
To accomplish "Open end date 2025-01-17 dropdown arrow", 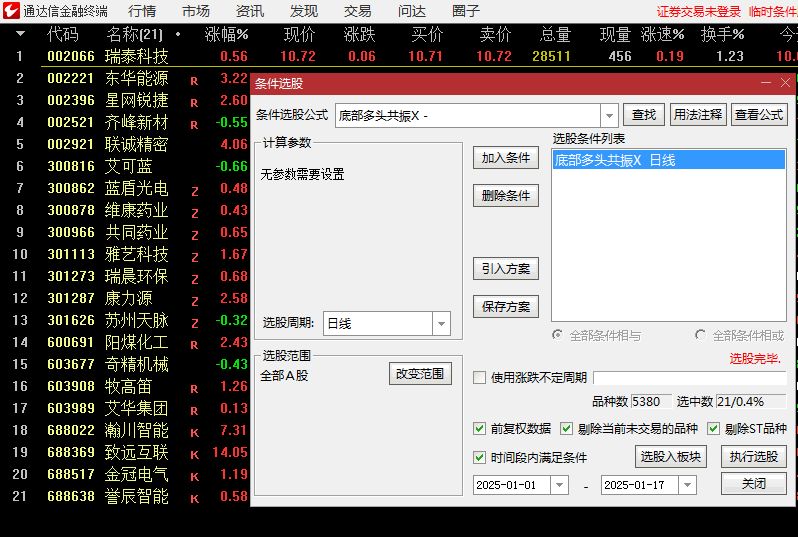I will [687, 485].
